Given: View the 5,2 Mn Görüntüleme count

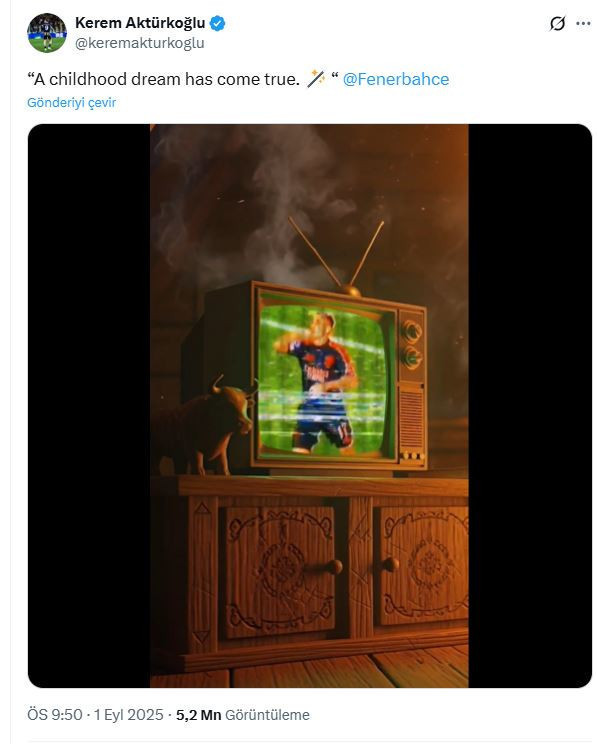Looking at the screenshot, I should click(243, 715).
